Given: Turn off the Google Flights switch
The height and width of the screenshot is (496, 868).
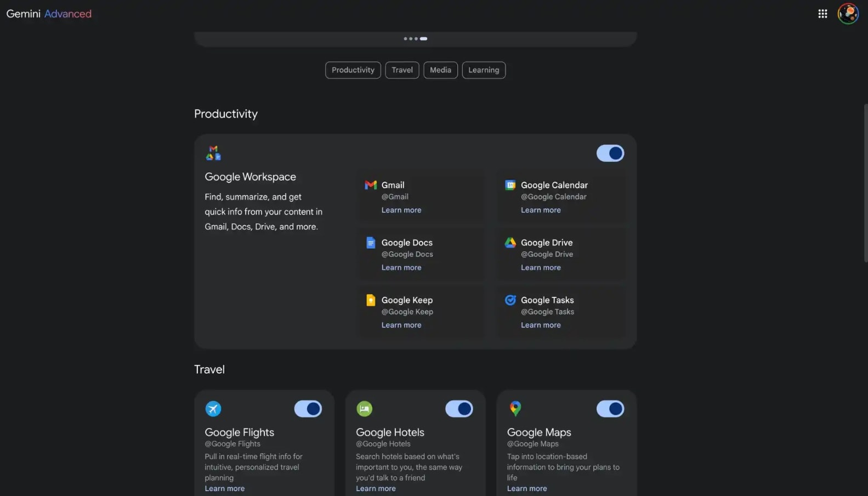Looking at the screenshot, I should [308, 409].
